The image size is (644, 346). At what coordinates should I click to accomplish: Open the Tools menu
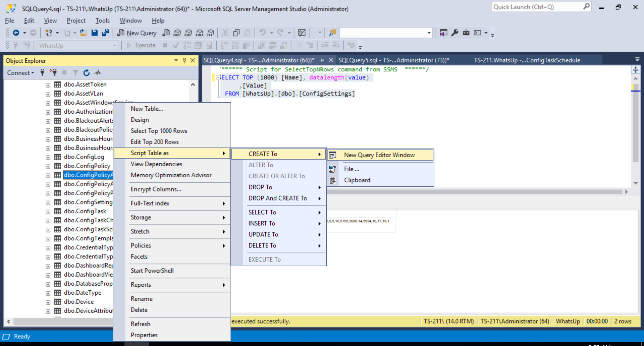point(102,20)
